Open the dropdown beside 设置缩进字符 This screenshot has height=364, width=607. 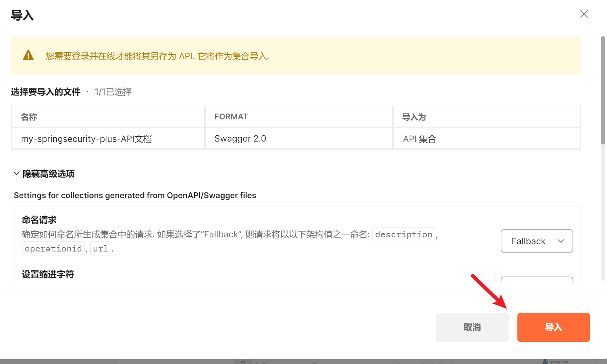tap(536, 280)
